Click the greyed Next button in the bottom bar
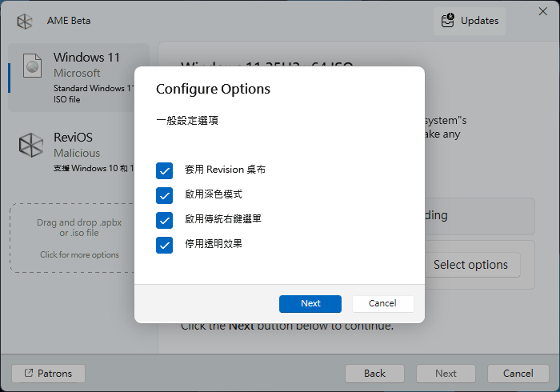Screen dimensions: 560x392 pos(446,374)
